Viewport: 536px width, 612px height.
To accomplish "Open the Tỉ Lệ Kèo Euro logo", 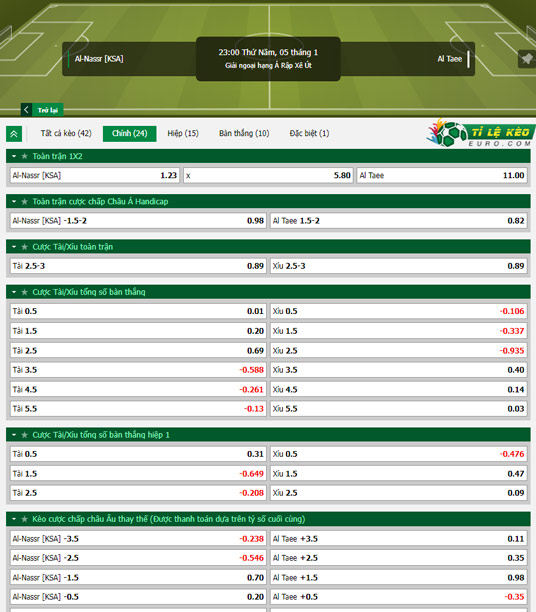I will pyautogui.click(x=481, y=134).
